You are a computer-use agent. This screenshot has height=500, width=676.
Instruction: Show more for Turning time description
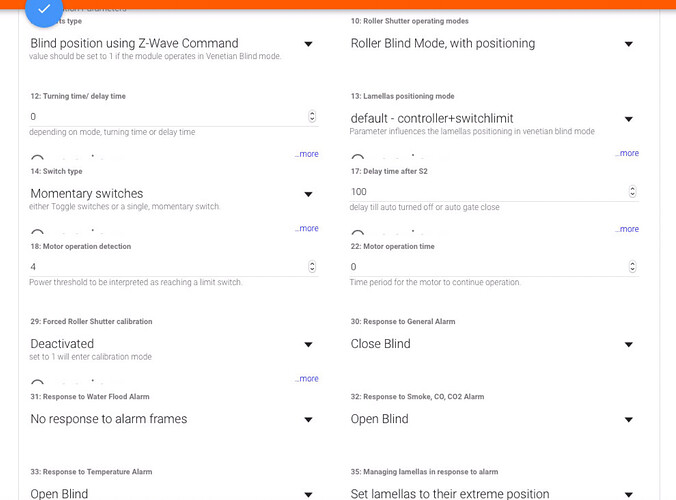click(307, 154)
